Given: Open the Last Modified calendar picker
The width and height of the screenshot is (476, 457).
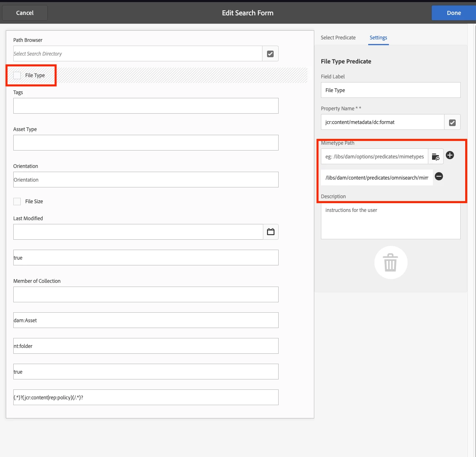Looking at the screenshot, I should pos(270,232).
